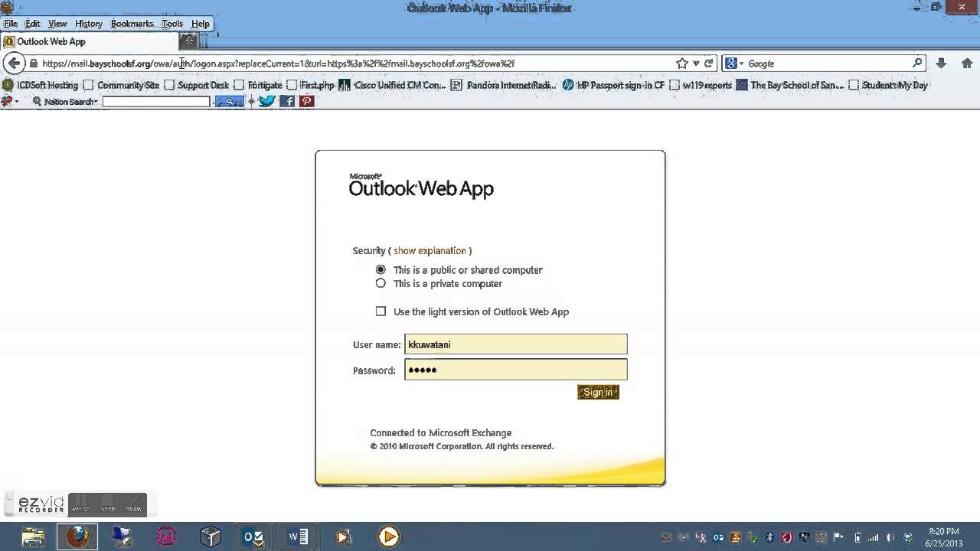The width and height of the screenshot is (980, 551).
Task: Click the ezvid recorder overlay logo
Action: pyautogui.click(x=41, y=505)
